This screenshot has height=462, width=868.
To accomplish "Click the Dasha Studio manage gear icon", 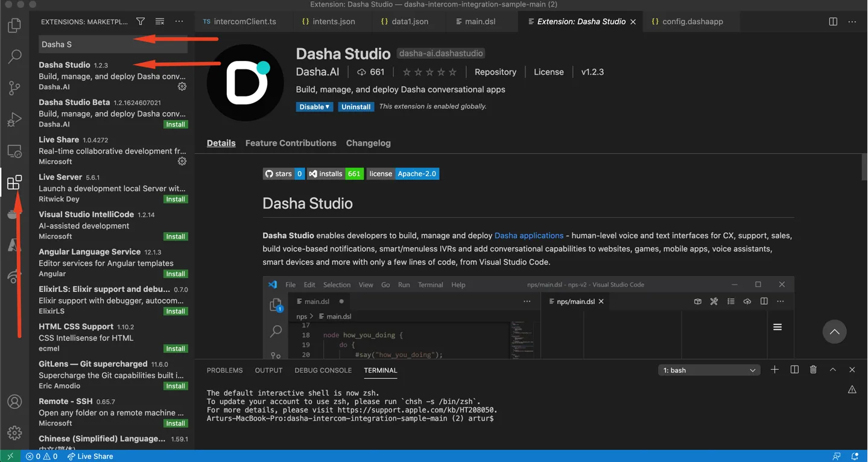I will point(182,87).
